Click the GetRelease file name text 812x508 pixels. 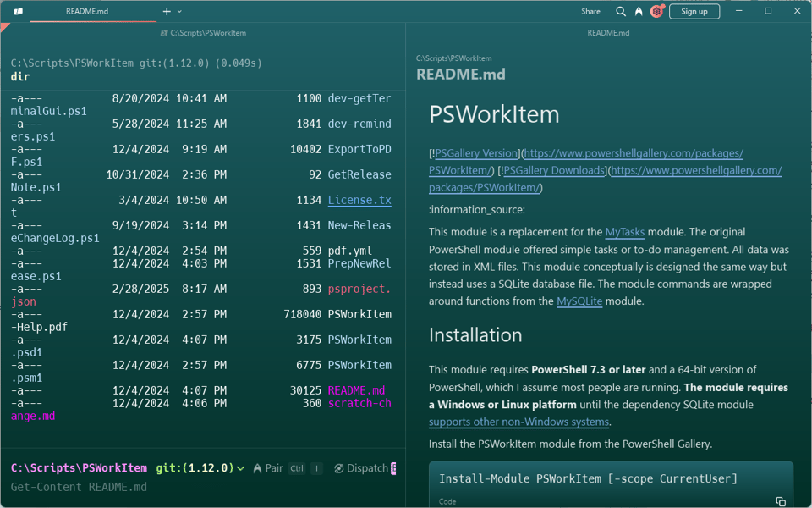(x=359, y=174)
